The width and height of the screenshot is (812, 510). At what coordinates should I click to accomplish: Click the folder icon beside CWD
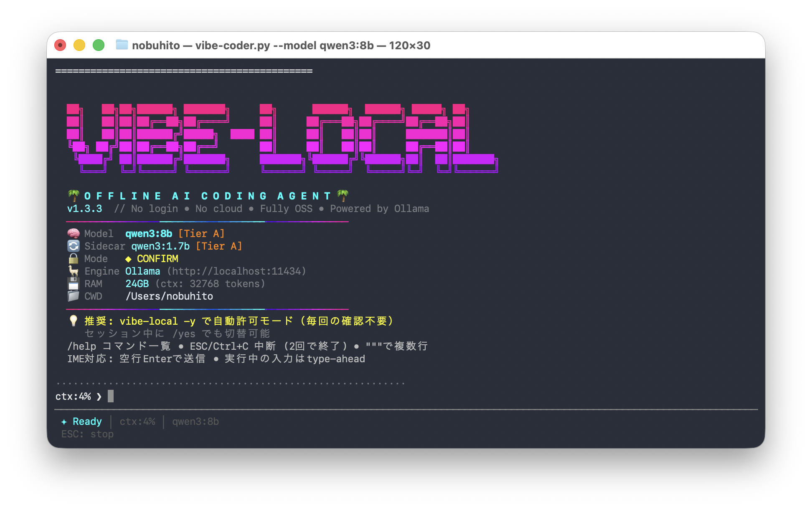[74, 296]
